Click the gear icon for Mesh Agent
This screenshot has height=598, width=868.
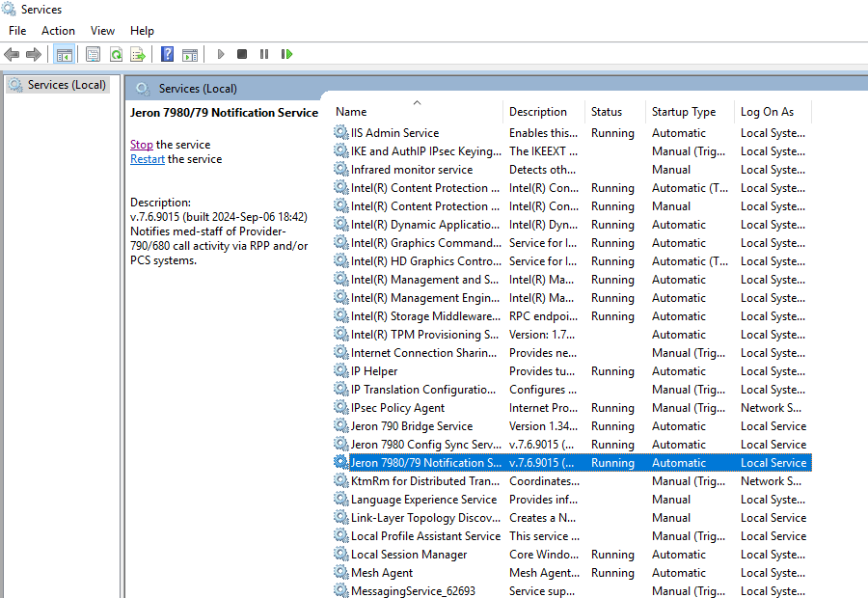[341, 572]
